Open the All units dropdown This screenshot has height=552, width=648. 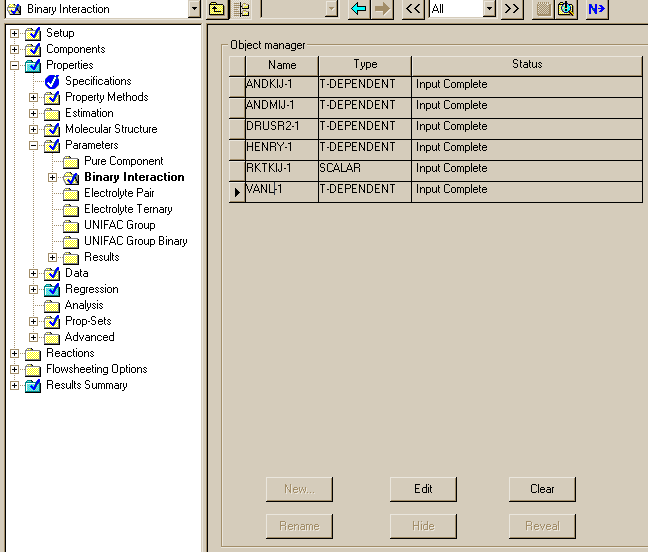489,9
